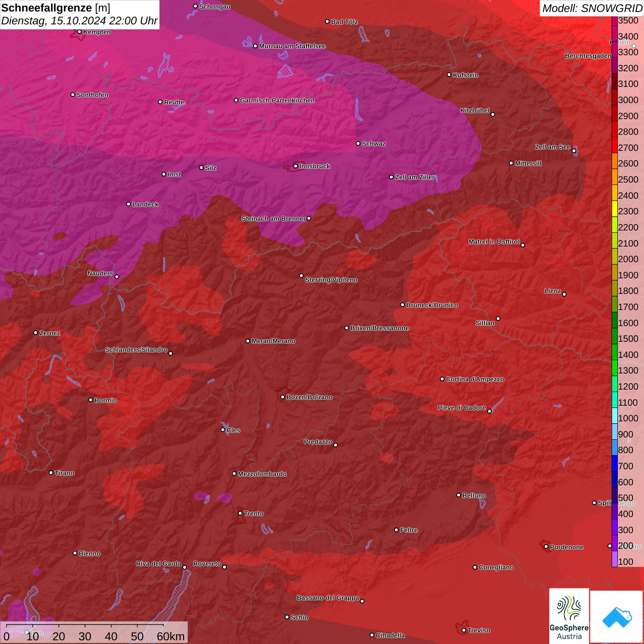This screenshot has height=644, width=644.
Task: Click the Imst label
Action: click(x=174, y=174)
